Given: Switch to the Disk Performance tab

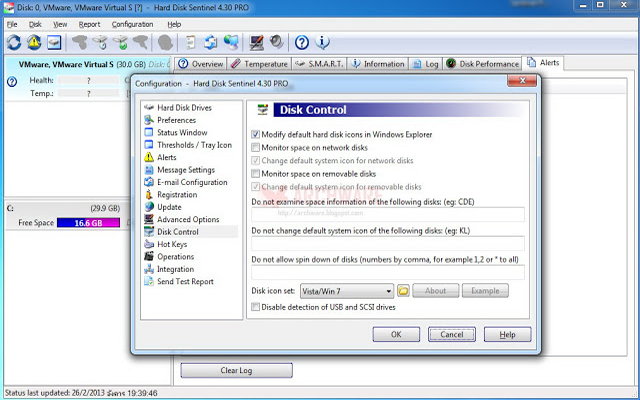Looking at the screenshot, I should (x=482, y=64).
